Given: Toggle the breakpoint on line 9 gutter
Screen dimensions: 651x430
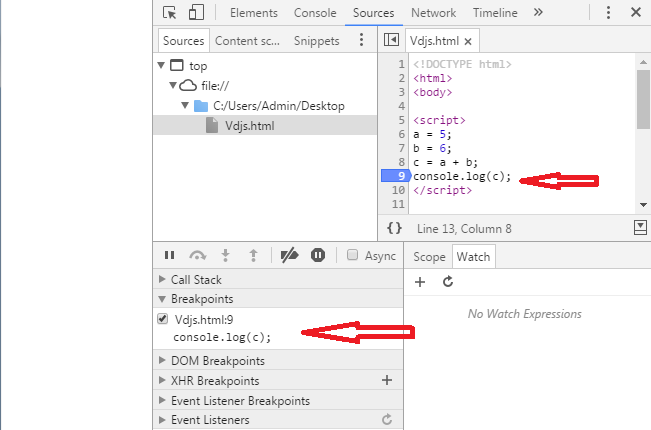Looking at the screenshot, I should pos(393,177).
